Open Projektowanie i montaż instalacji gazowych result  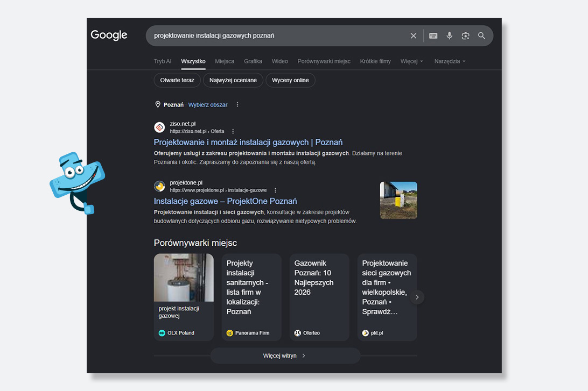point(248,143)
